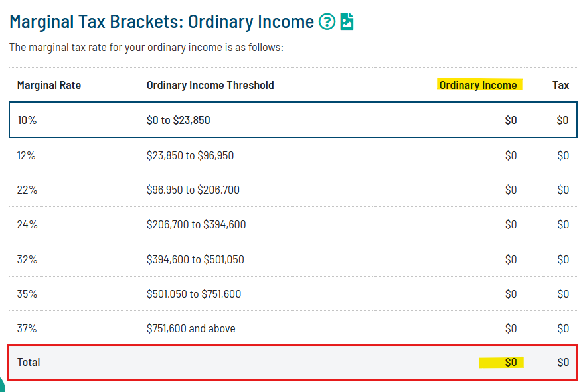Select the 37% marginal rate cell
The width and height of the screenshot is (585, 392).
pyautogui.click(x=27, y=328)
